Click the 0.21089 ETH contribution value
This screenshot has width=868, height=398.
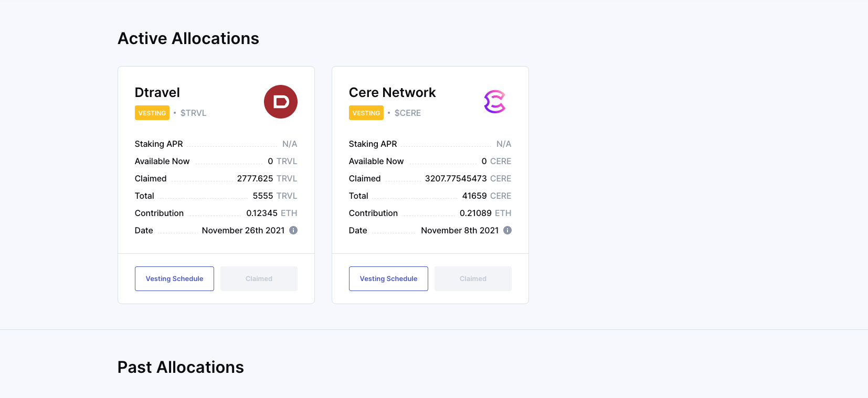[x=485, y=213]
